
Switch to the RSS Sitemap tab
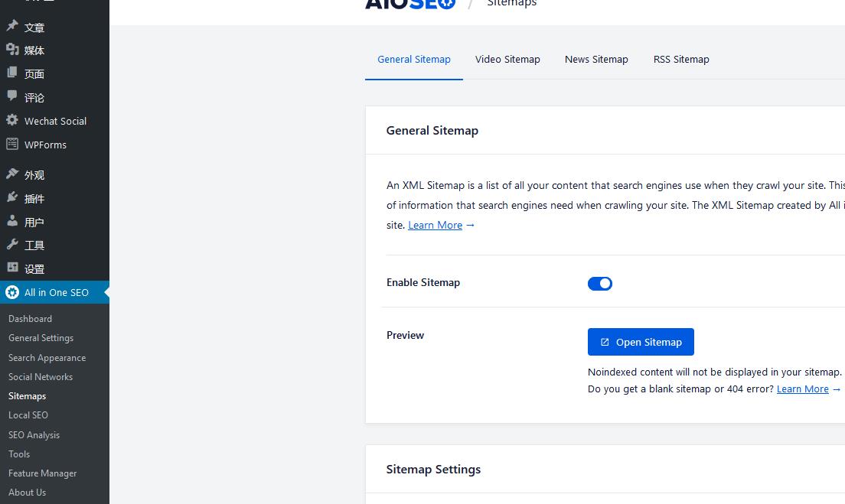[681, 59]
